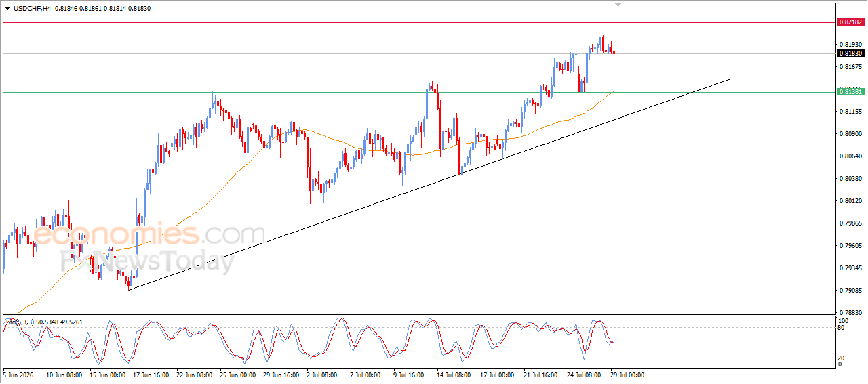Image resolution: width=868 pixels, height=384 pixels.
Task: Click the 0.81930 price axis label
Action: 850,44
